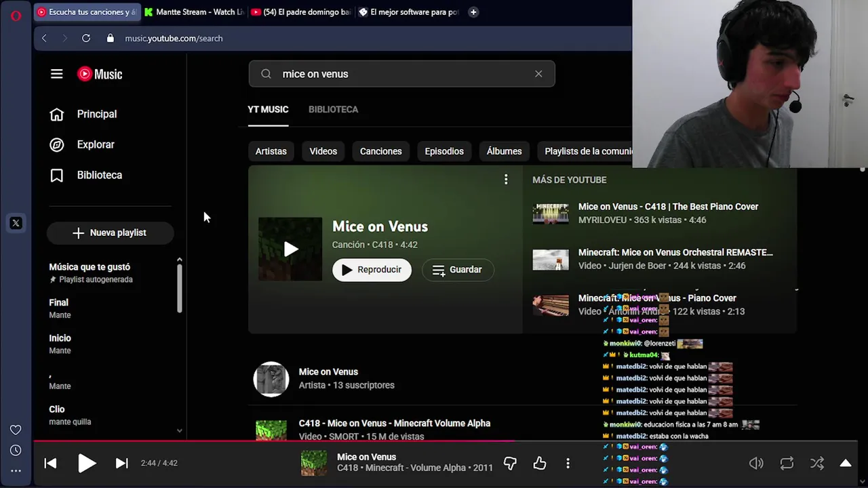Switch to the BIBLIOTECA tab
The width and height of the screenshot is (868, 488).
pyautogui.click(x=333, y=109)
